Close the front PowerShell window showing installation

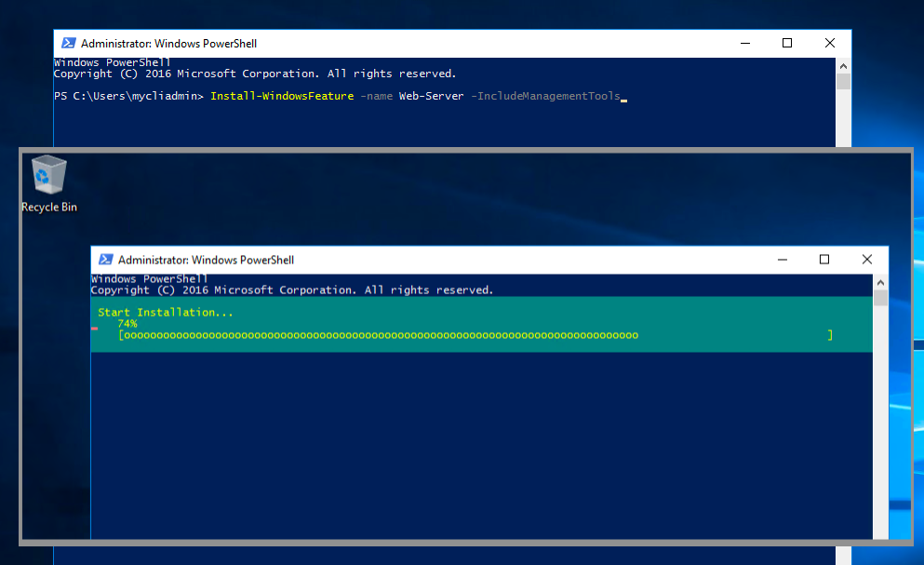pos(867,260)
